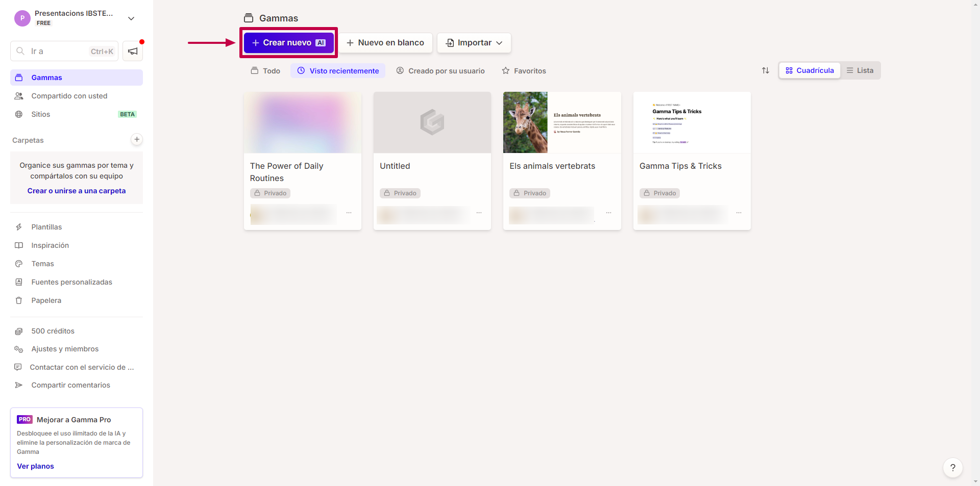Expand the Importar dropdown
Viewport: 980px width, 486px height.
point(474,43)
